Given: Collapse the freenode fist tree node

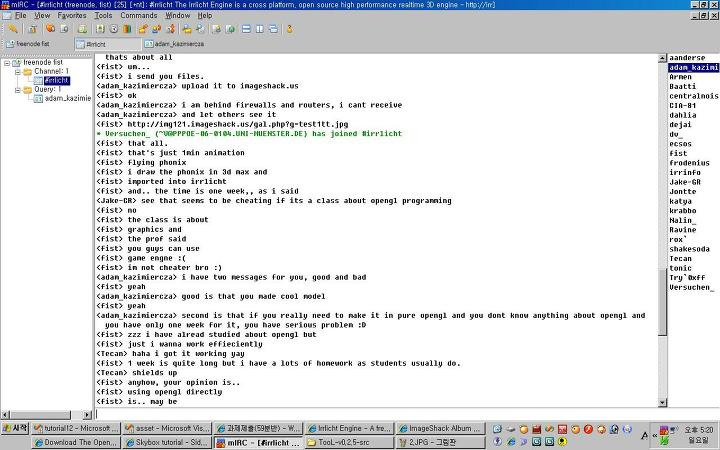Looking at the screenshot, I should point(7,62).
